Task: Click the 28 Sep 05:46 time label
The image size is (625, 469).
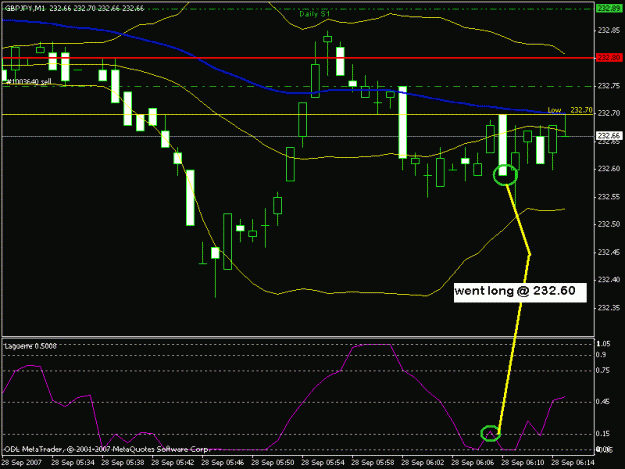Action: tap(223, 463)
